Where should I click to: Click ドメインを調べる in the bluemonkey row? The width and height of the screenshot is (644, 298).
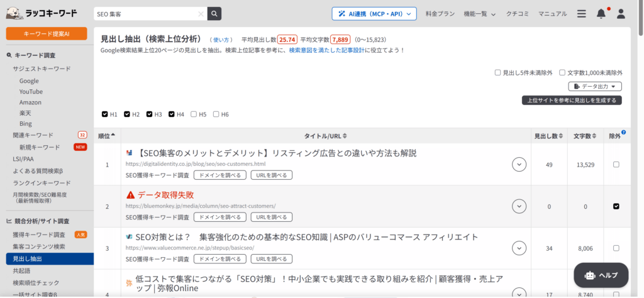(219, 217)
